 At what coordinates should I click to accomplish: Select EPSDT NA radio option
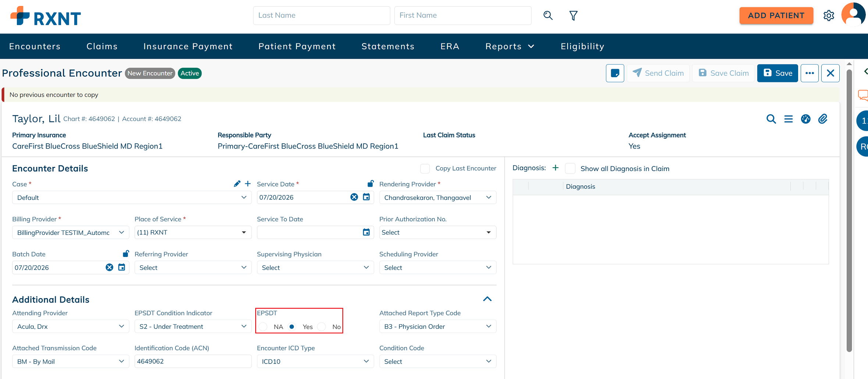(x=263, y=327)
